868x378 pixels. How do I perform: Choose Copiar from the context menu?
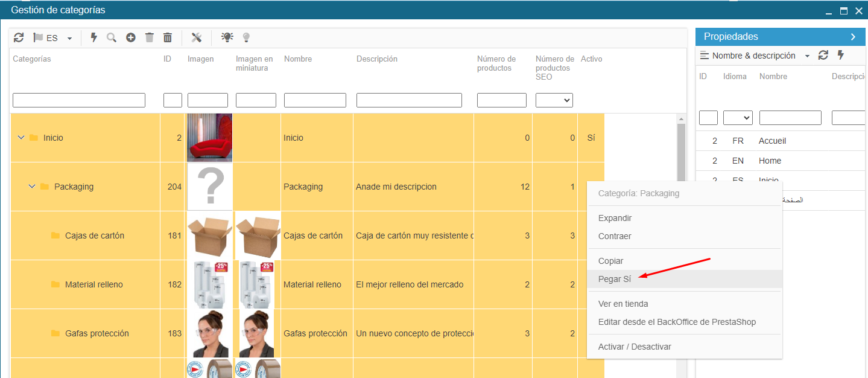pyautogui.click(x=610, y=261)
